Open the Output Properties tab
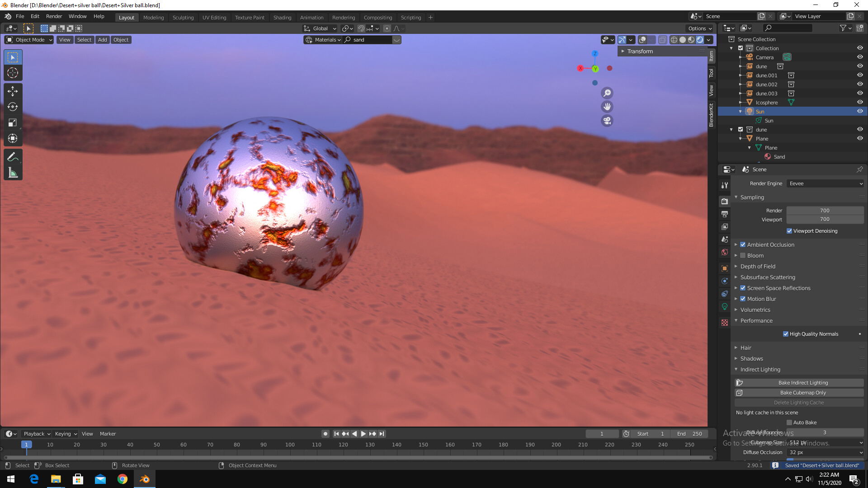 pos(725,214)
